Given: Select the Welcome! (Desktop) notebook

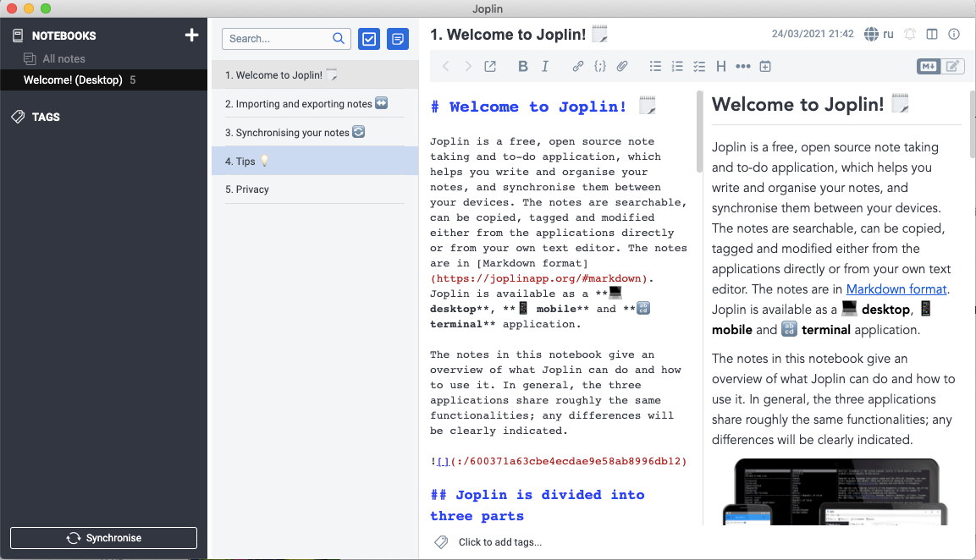Looking at the screenshot, I should coord(103,80).
